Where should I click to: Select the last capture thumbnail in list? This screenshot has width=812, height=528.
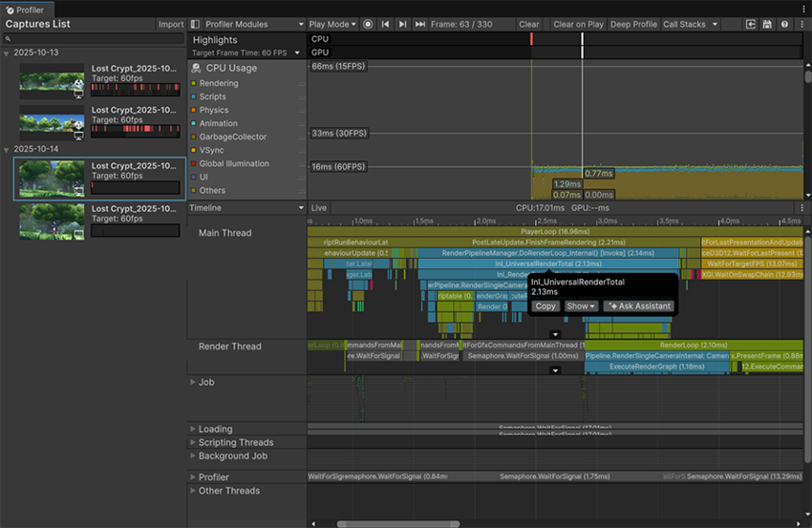52,222
